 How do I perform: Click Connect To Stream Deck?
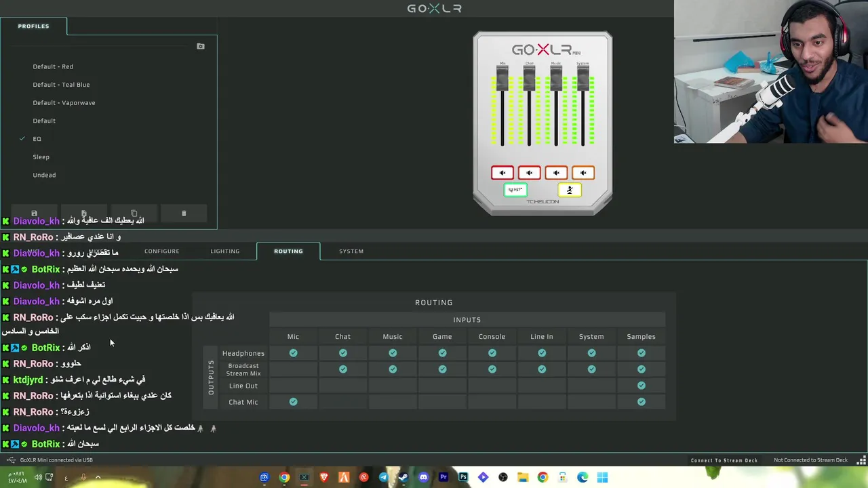[724, 460]
